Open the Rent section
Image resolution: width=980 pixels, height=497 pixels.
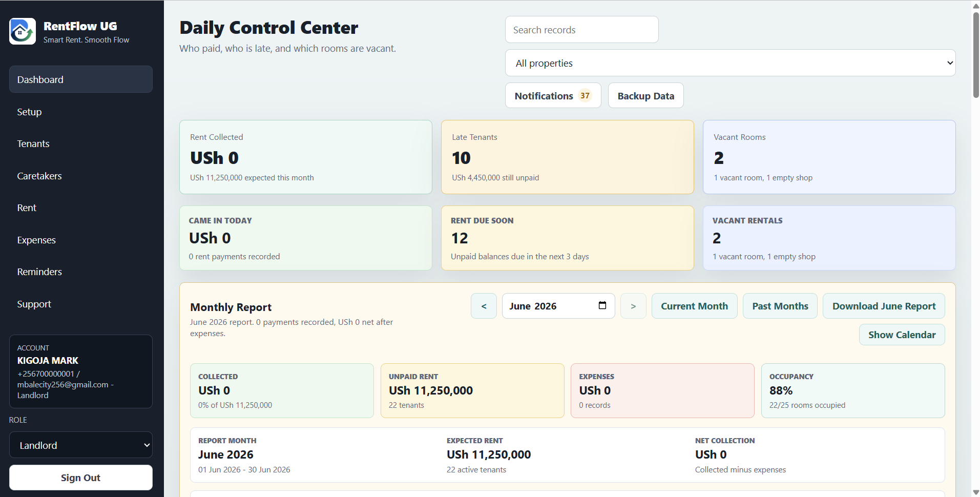point(81,208)
